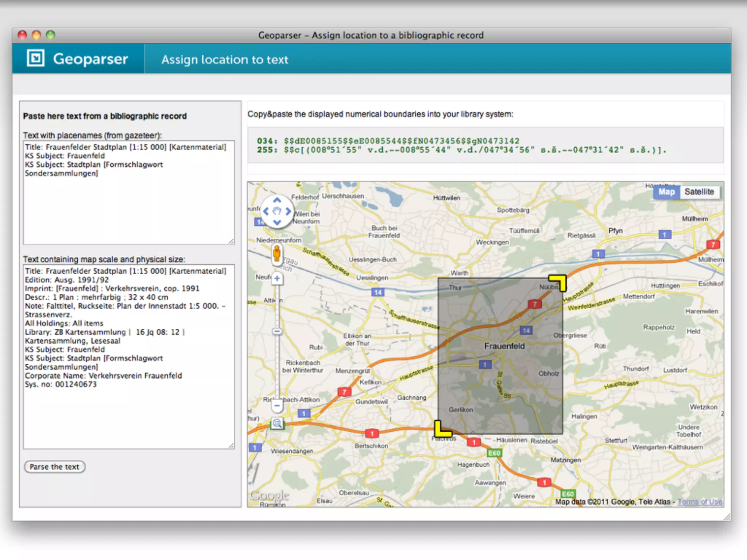Viewport: 747px width, 560px height.
Task: Click the magnifier zoom-to-area icon
Action: coord(277,424)
